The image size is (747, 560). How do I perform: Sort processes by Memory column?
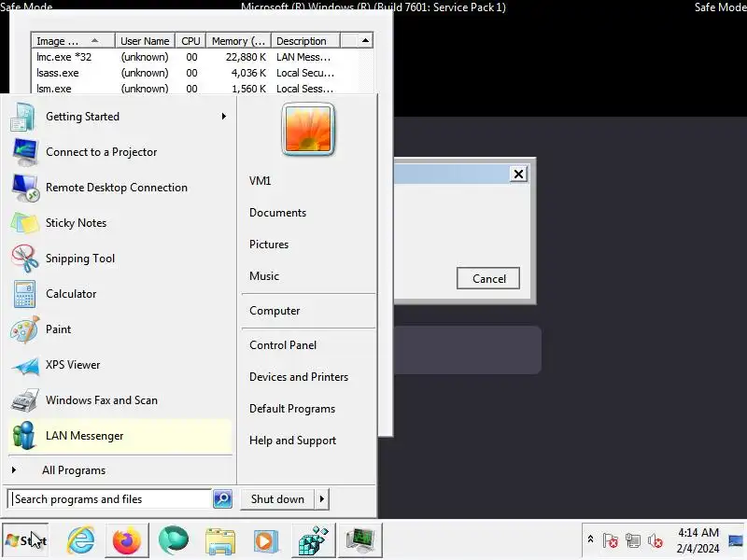(x=238, y=41)
